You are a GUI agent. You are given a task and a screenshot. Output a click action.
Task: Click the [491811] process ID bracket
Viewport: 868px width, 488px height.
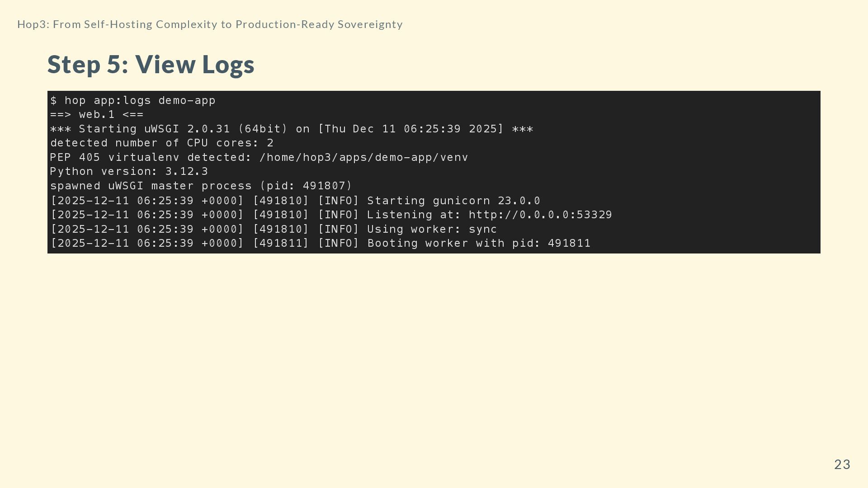[x=281, y=244]
